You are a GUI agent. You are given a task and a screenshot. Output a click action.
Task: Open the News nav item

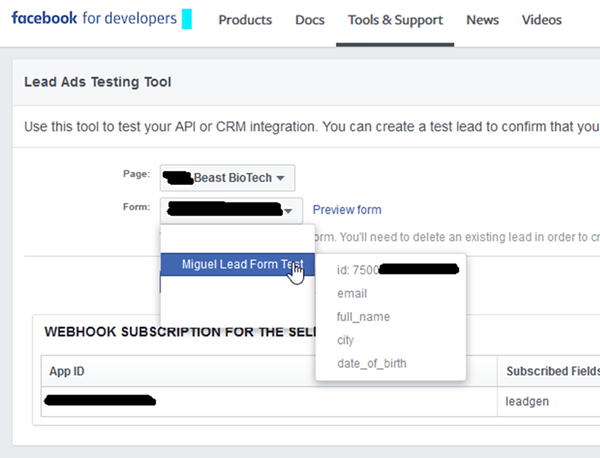pos(482,20)
